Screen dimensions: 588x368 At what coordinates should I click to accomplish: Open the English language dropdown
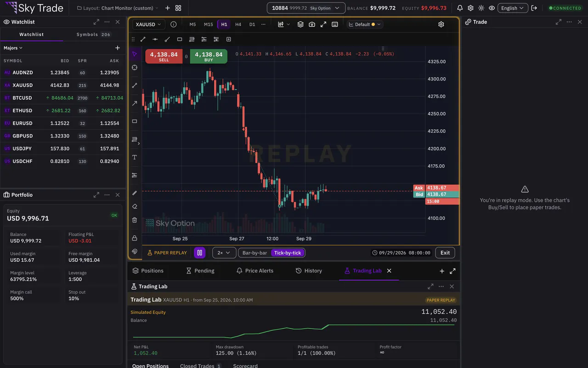512,8
